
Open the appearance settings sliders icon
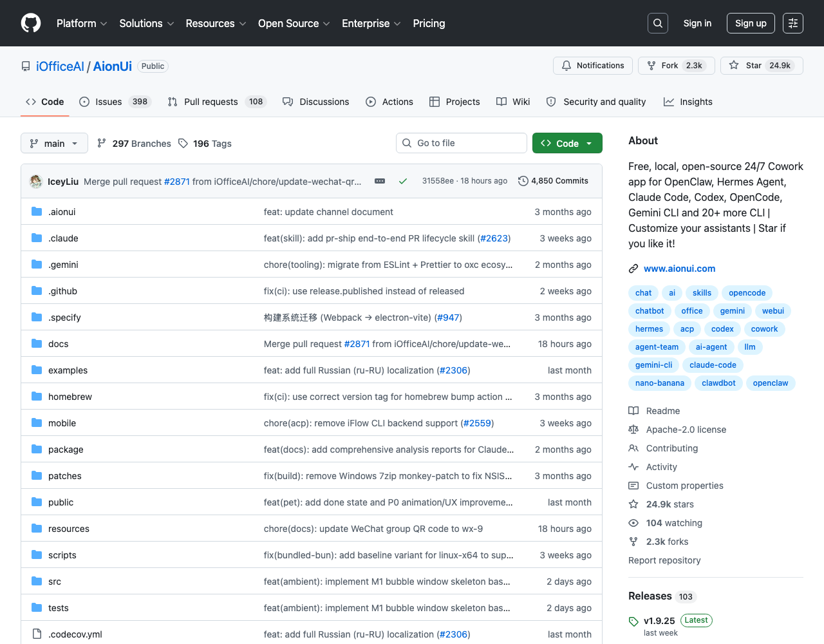[793, 23]
